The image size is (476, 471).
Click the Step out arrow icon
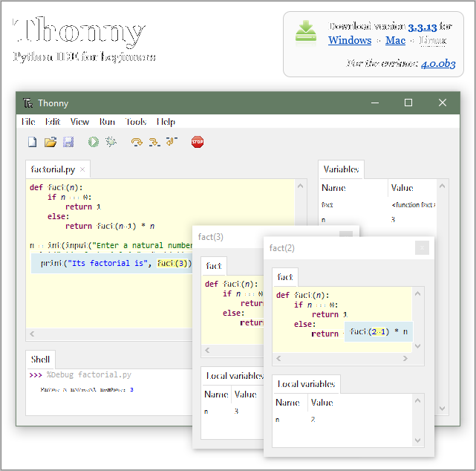172,141
